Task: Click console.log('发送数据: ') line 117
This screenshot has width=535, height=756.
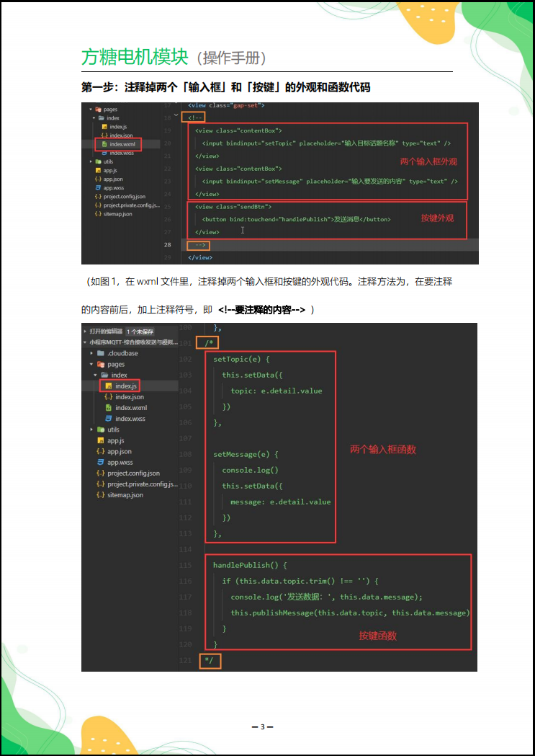Action: [326, 597]
